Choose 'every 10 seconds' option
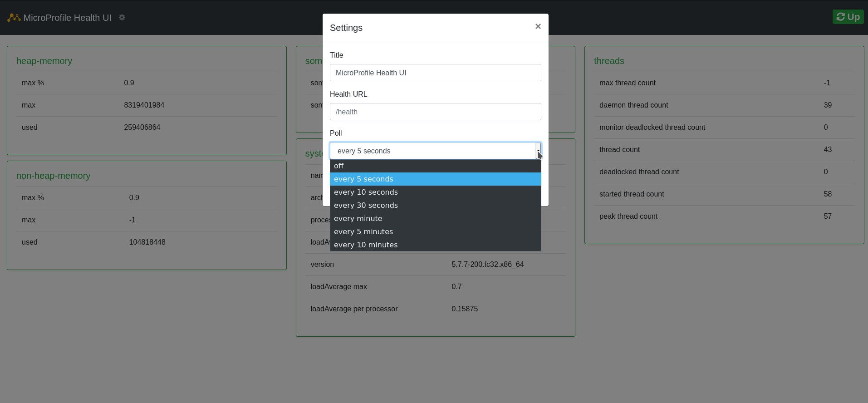The image size is (868, 403). (436, 192)
